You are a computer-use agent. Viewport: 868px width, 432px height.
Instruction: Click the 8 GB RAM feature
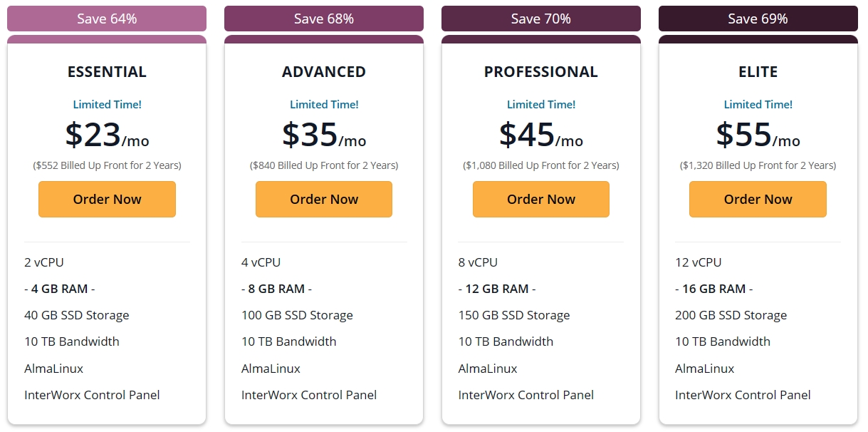(276, 289)
